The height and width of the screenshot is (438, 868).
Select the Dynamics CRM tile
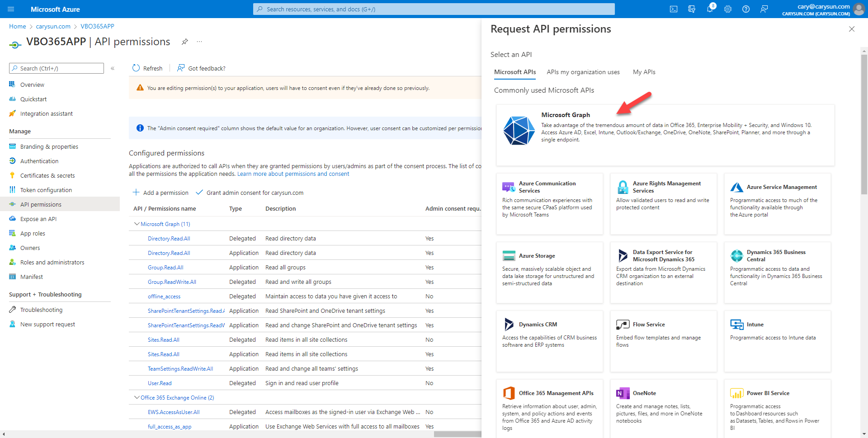pos(549,341)
